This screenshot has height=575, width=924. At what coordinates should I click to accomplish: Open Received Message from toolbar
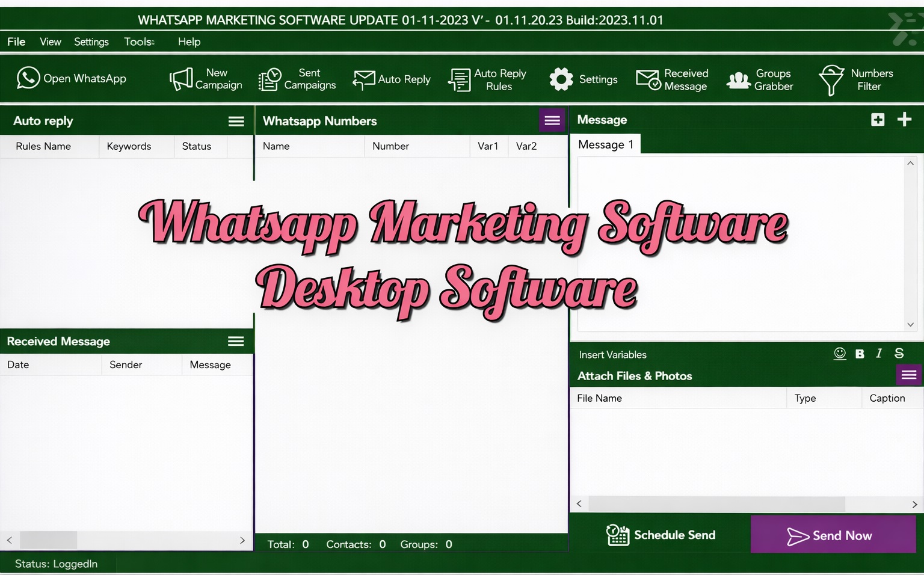click(673, 79)
